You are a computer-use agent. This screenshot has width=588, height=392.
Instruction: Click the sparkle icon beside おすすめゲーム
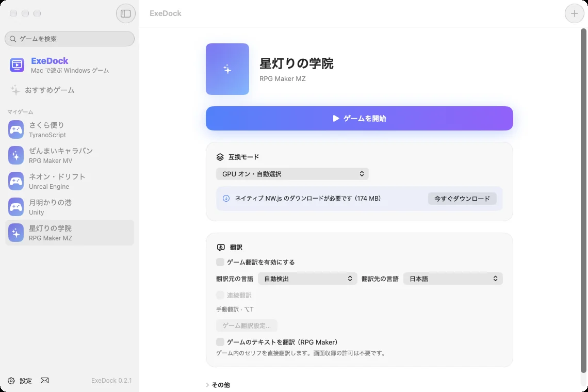coord(15,90)
